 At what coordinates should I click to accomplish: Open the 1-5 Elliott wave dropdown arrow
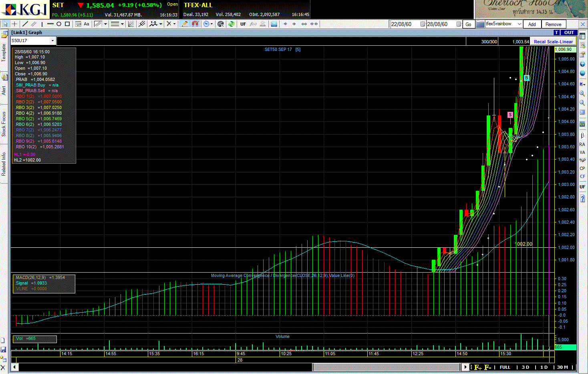pyautogui.click(x=161, y=24)
